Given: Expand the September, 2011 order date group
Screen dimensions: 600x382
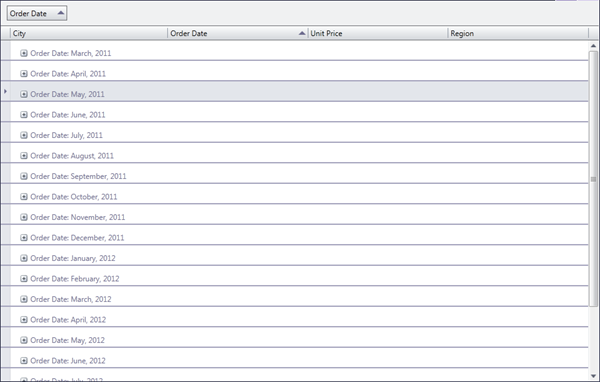Looking at the screenshot, I should pos(24,176).
